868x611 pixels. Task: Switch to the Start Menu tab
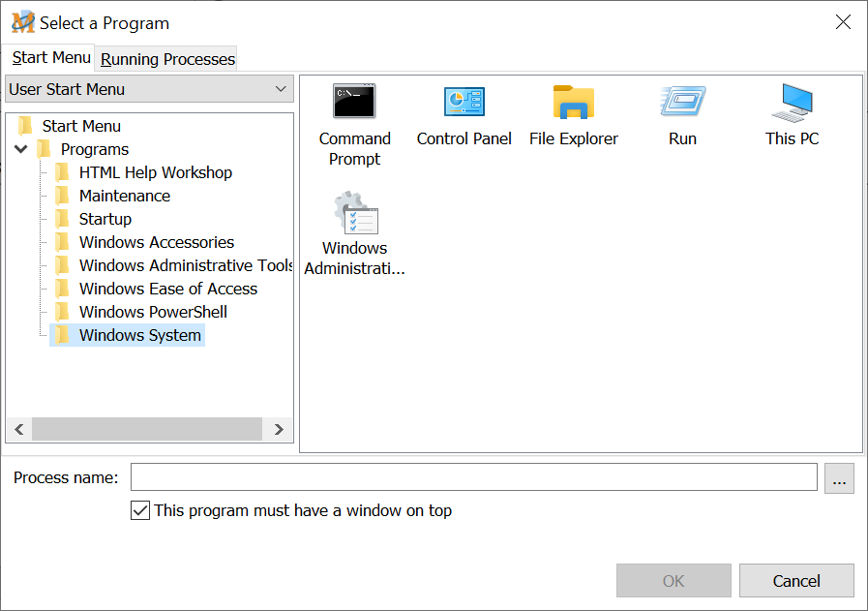click(51, 58)
